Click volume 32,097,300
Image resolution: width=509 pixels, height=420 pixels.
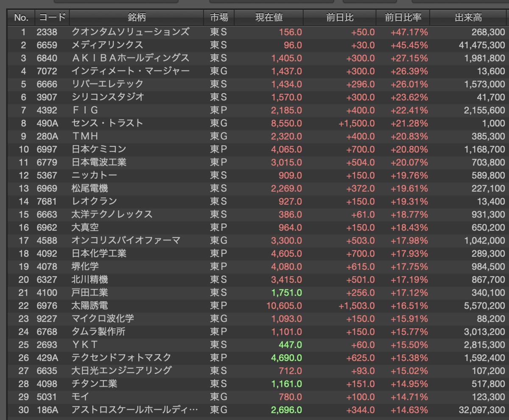pos(482,410)
